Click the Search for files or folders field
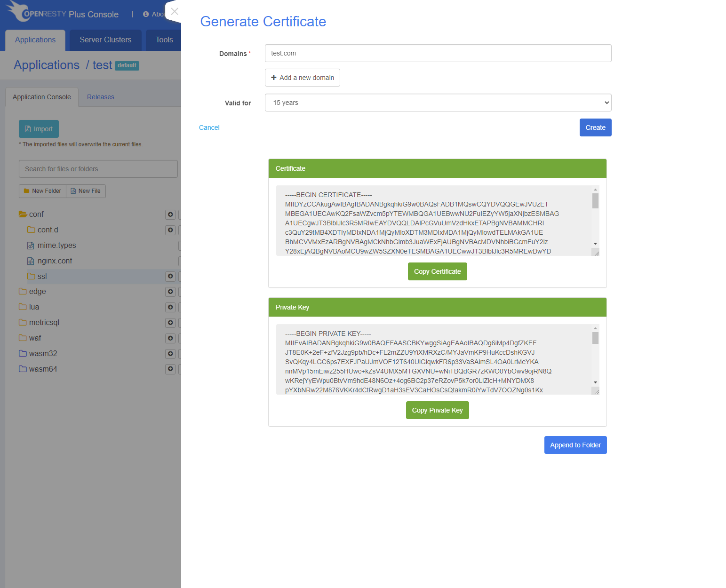Viewport: 726px width, 588px height. point(98,169)
